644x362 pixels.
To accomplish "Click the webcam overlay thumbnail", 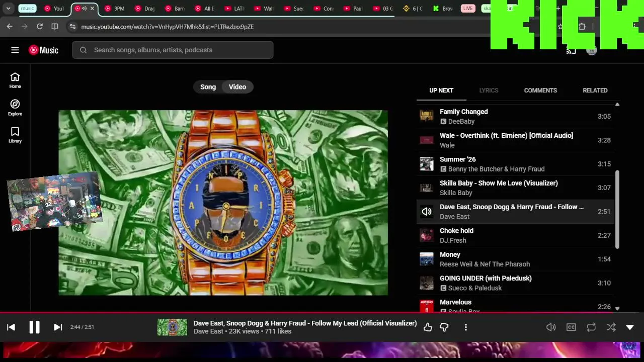I will 54,202.
